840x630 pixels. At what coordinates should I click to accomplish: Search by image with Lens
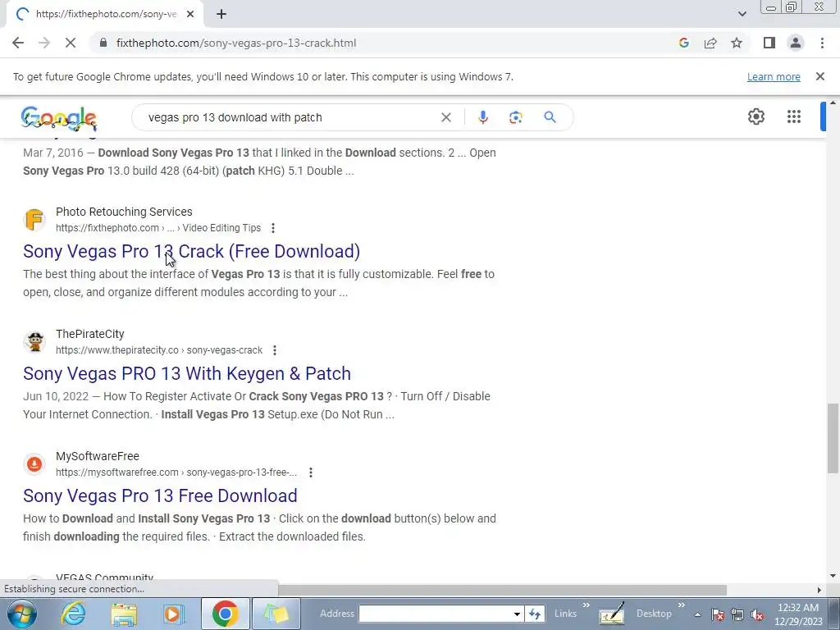click(x=515, y=117)
